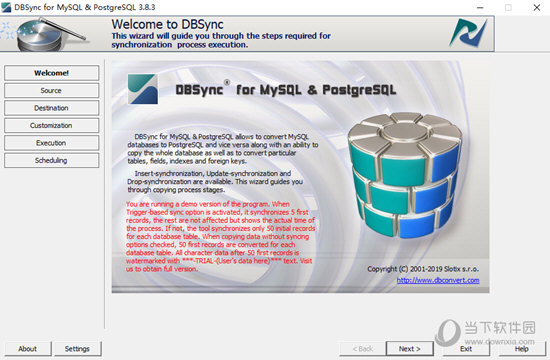Click the 'DBSync for MySQL & PostgreSQL' product title
Screen dimensions: 550x360
[x=286, y=89]
